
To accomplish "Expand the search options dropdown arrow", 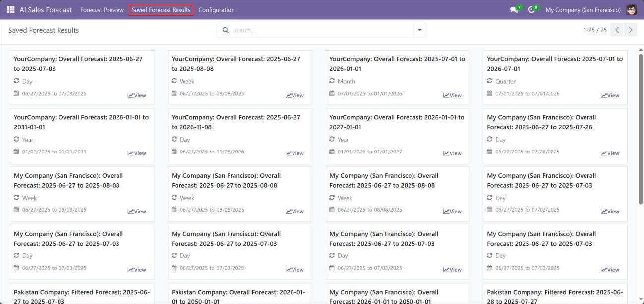I will [420, 30].
